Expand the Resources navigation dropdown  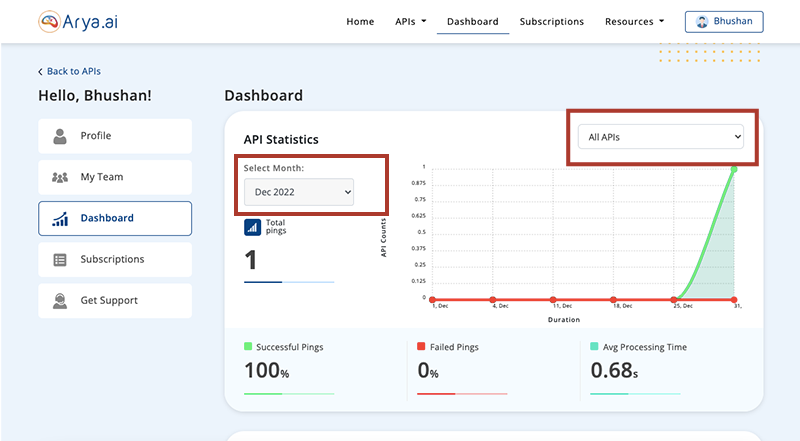point(634,21)
